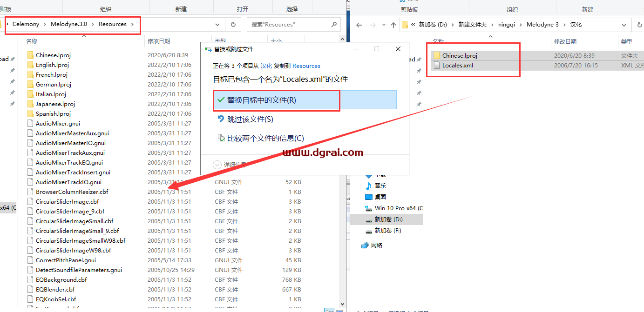This screenshot has width=644, height=312.
Task: Click the French.lproj folder icon
Action: (30, 74)
